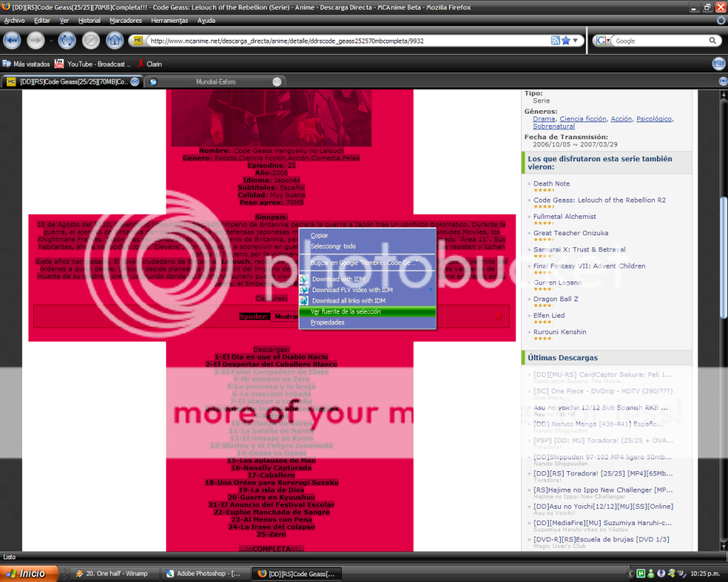Open the Clarín bookmark
The image size is (728, 582).
(149, 64)
